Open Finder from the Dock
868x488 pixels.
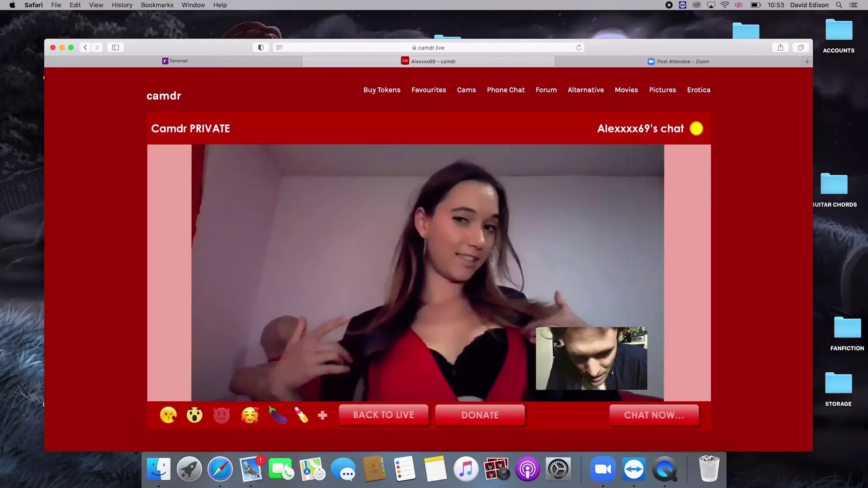coord(159,469)
